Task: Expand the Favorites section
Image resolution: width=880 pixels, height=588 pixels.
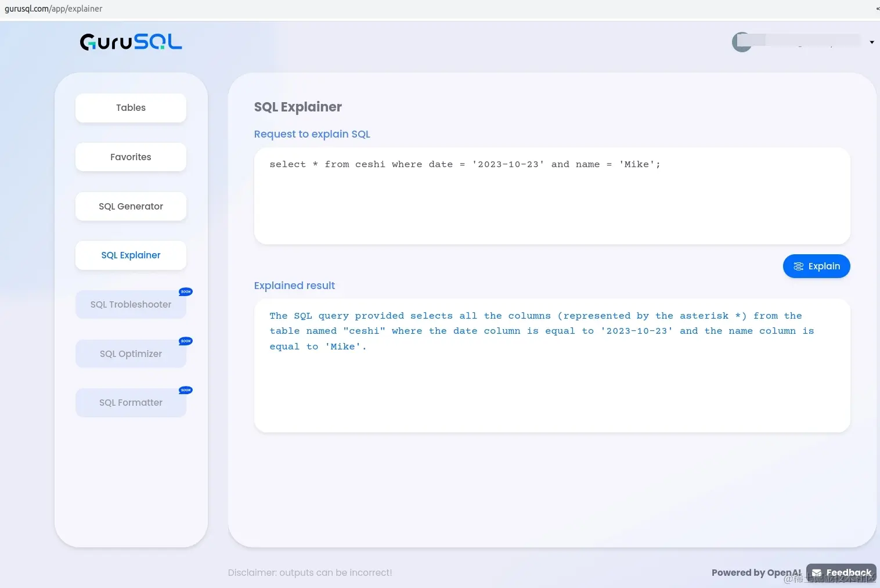Action: (x=130, y=157)
